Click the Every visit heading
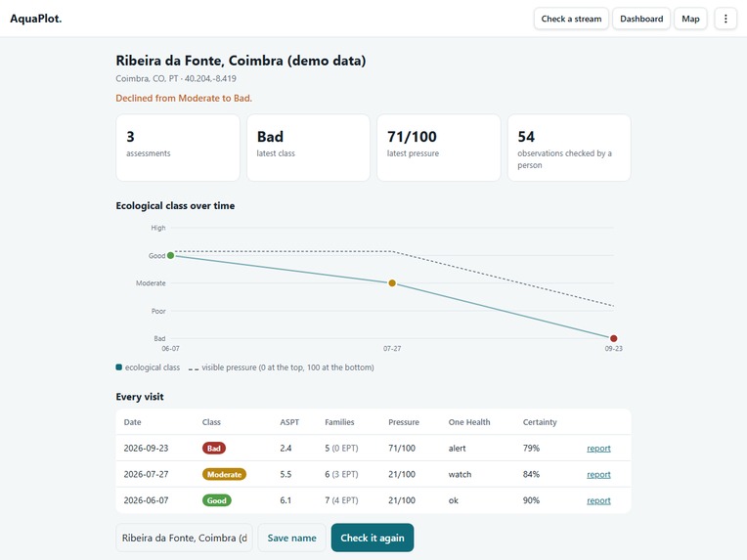Screen dimensions: 747x560 click(x=140, y=397)
